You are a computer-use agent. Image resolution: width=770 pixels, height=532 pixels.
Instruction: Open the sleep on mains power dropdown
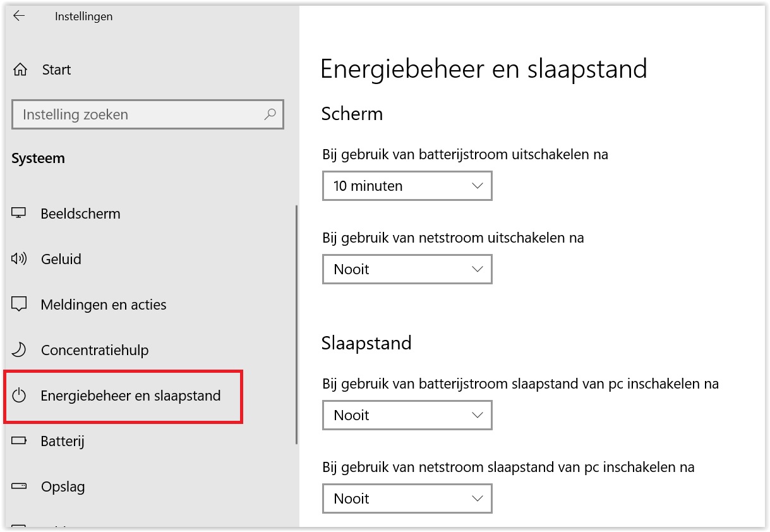pyautogui.click(x=407, y=499)
